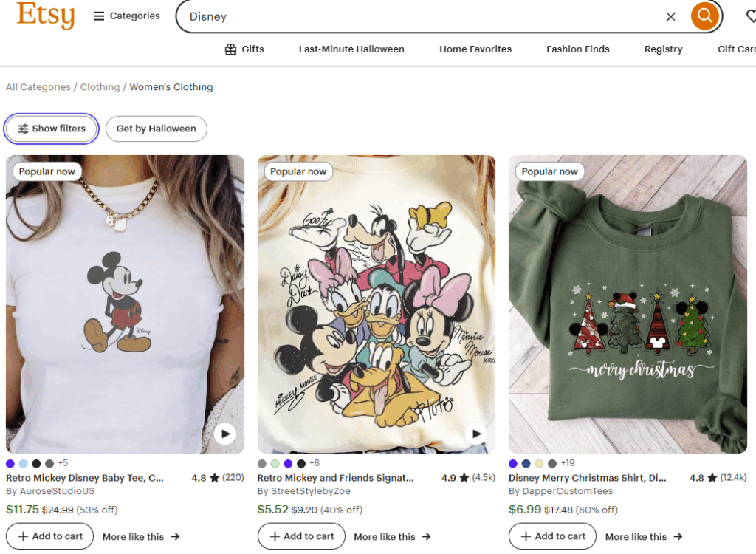Clear the Disney search text
The image size is (756, 554).
tap(670, 16)
